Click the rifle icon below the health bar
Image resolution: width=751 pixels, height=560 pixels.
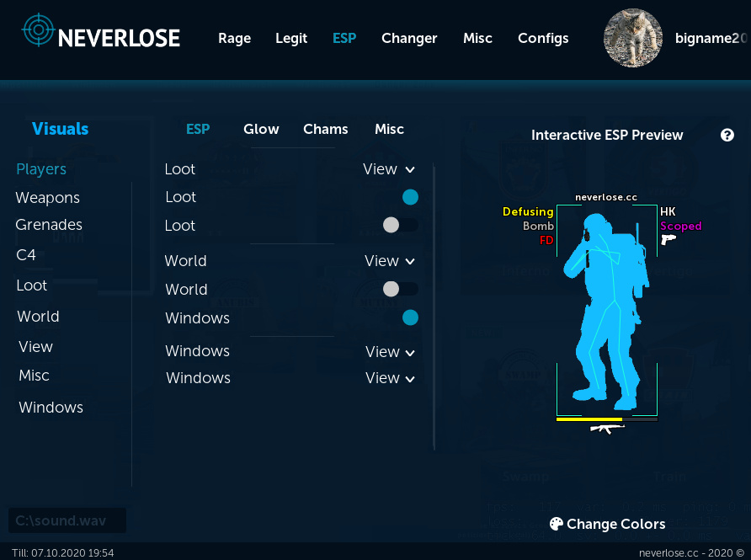click(607, 429)
